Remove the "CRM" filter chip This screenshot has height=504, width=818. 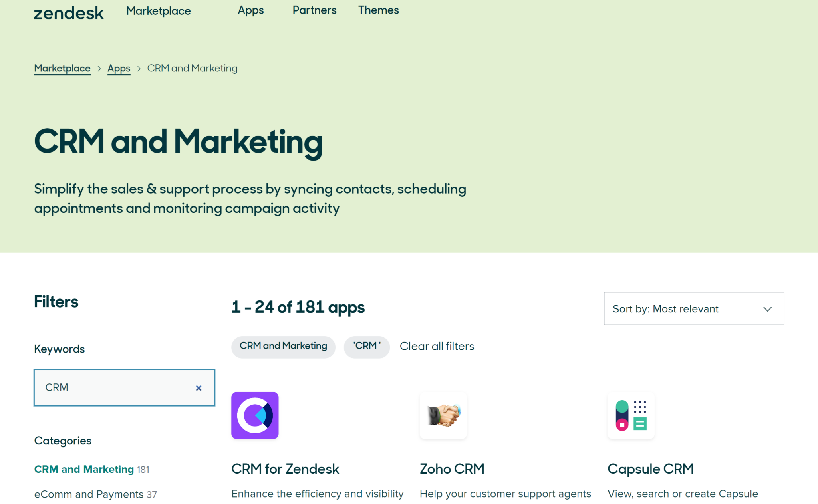click(367, 347)
